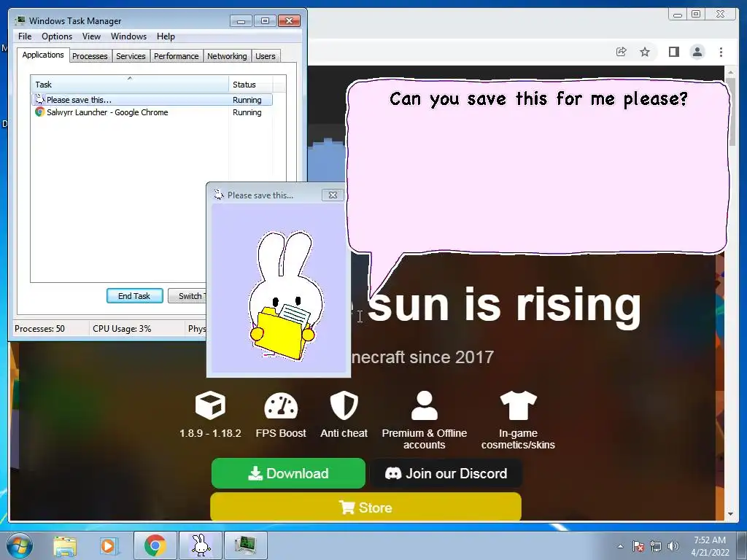Click the Chrome icon in the task list
This screenshot has width=747, height=560.
click(x=39, y=112)
